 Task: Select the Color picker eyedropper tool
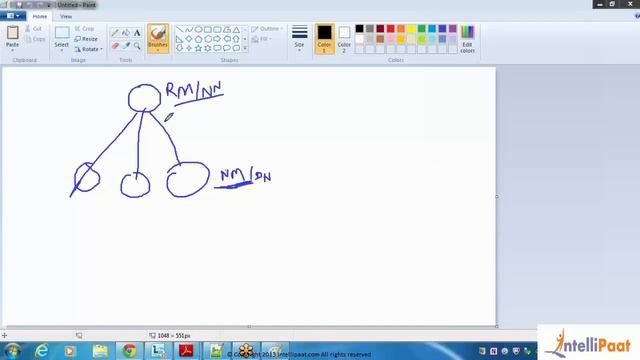(x=126, y=46)
